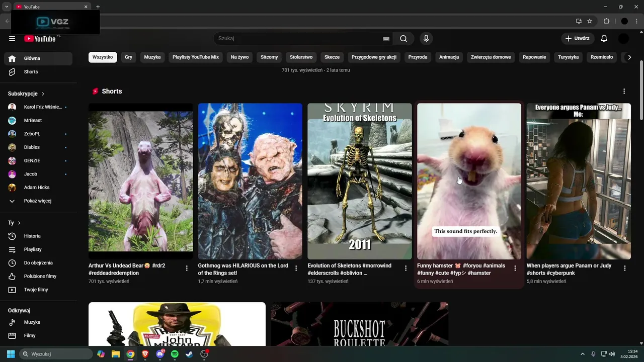The image size is (644, 362).
Task: Open the Funny hamster short thumbnail
Action: tap(469, 182)
